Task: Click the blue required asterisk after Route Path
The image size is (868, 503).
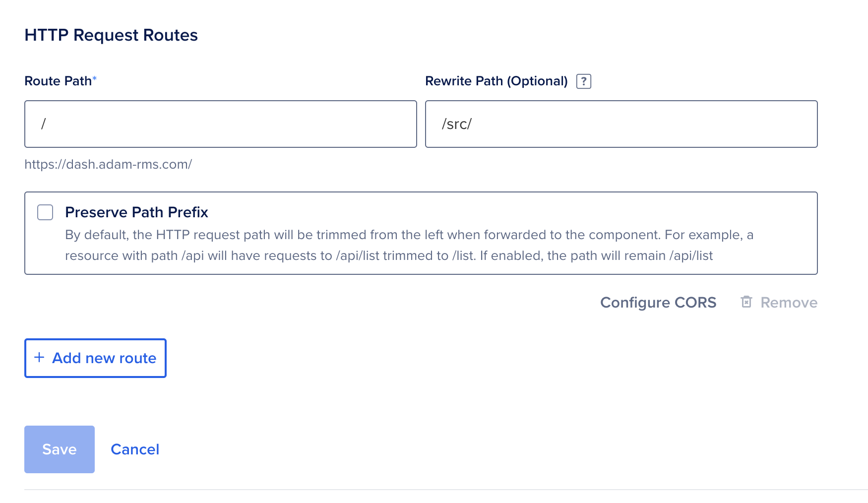Action: [95, 78]
